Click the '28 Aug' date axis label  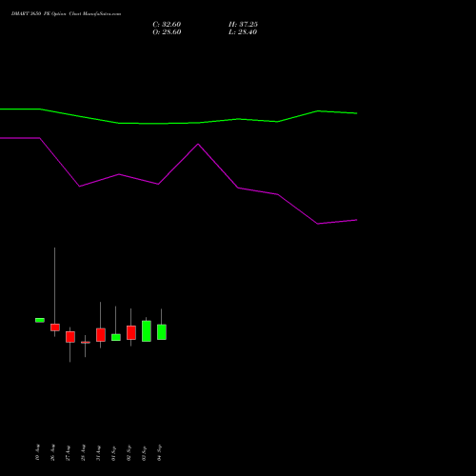coord(83,452)
